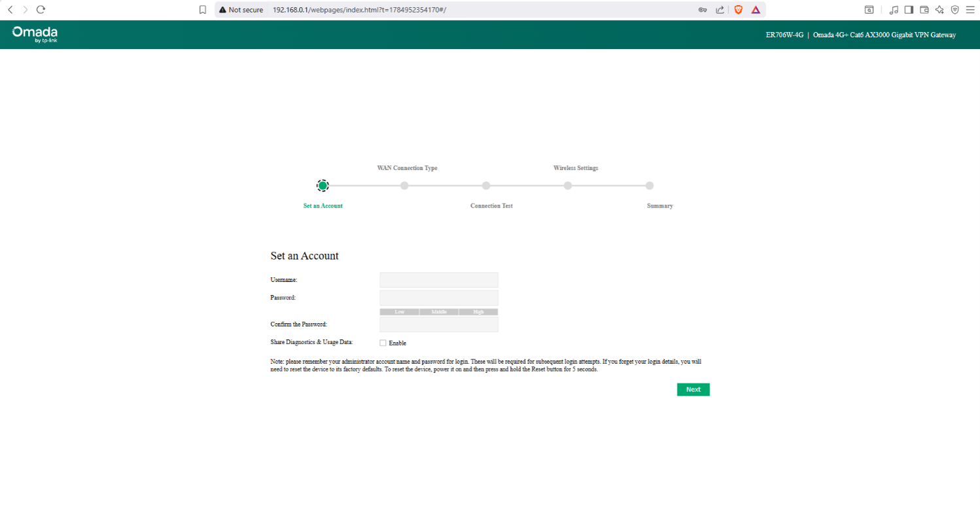The height and width of the screenshot is (505, 980).
Task: Open Brave Shields lion icon
Action: (739, 10)
